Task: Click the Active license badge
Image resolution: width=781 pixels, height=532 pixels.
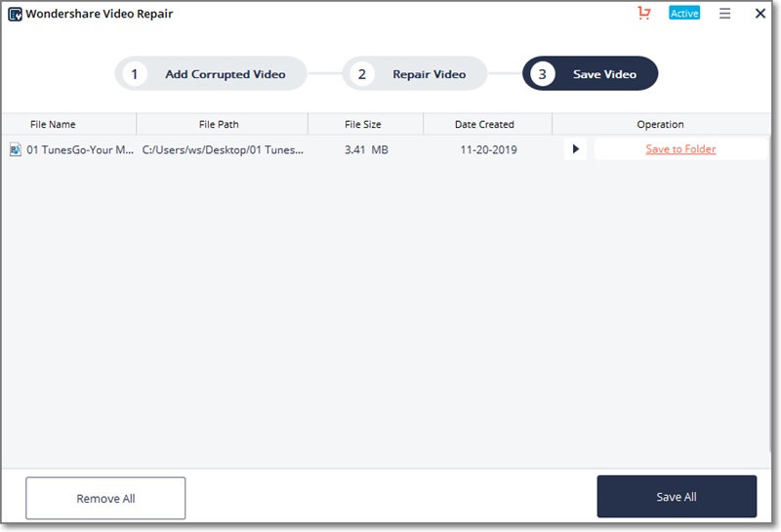Action: pos(684,13)
